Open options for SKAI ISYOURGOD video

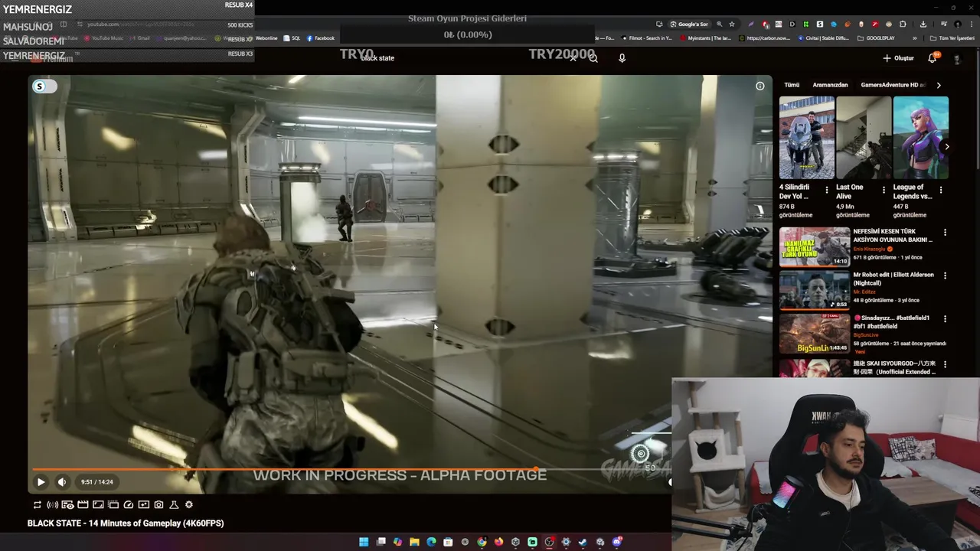point(945,364)
